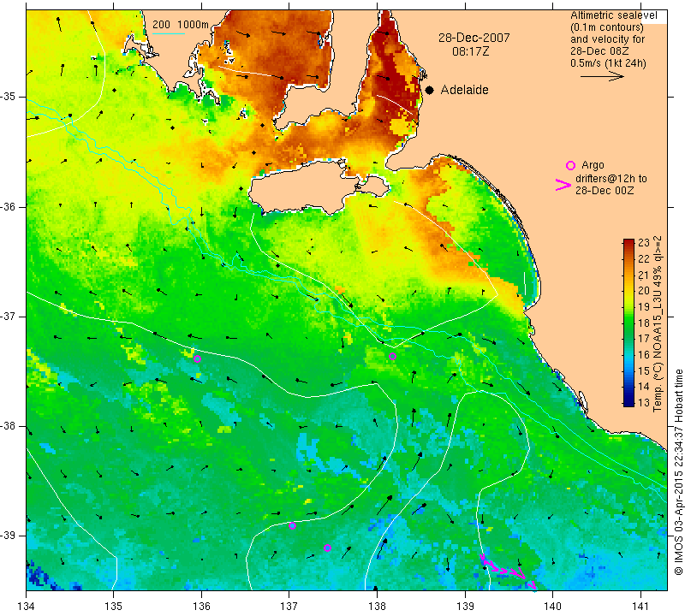The width and height of the screenshot is (685, 616).
Task: Click the longitude axis label 141
Action: [x=640, y=606]
